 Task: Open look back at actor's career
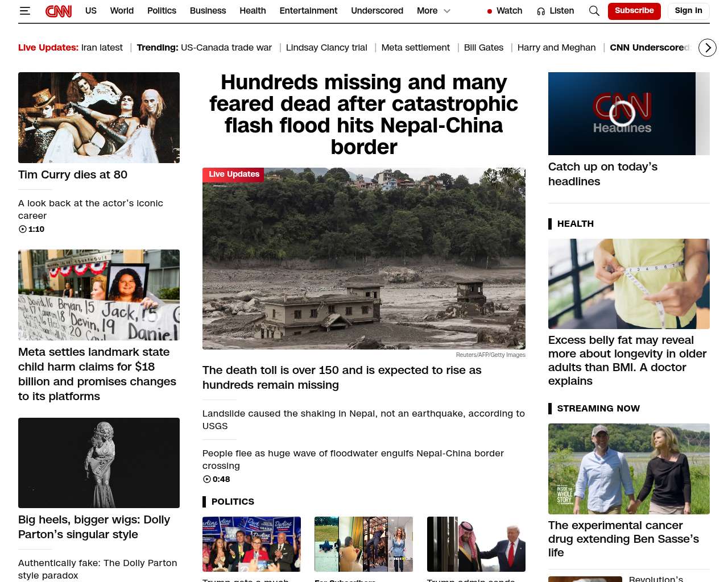90,209
